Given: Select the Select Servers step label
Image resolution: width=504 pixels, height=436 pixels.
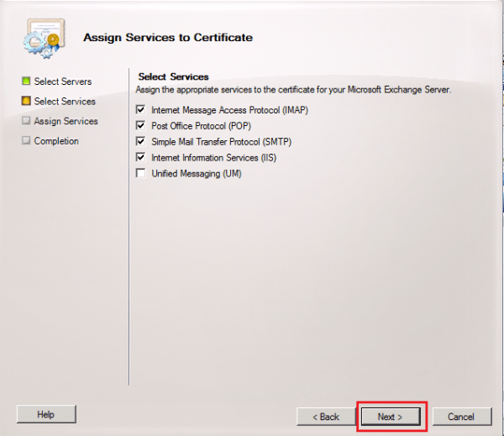Looking at the screenshot, I should [63, 81].
